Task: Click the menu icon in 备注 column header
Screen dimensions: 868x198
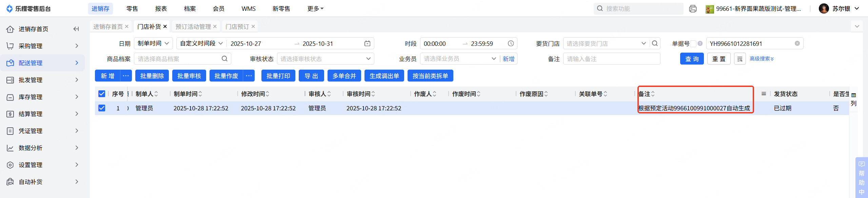Action: (x=764, y=94)
